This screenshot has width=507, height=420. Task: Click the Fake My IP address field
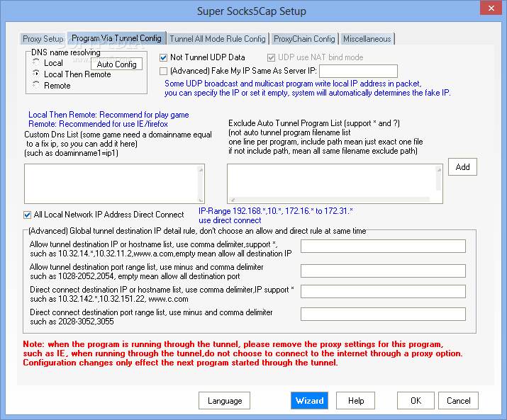(x=358, y=71)
